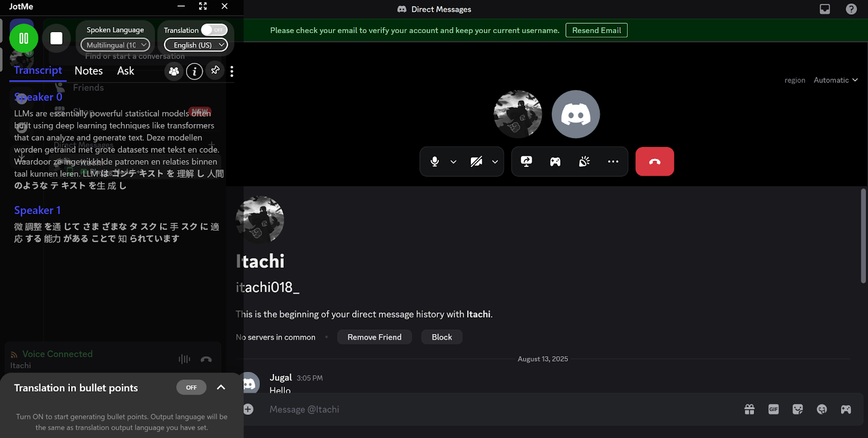
Task: Toggle the Translation switch on
Action: point(214,30)
